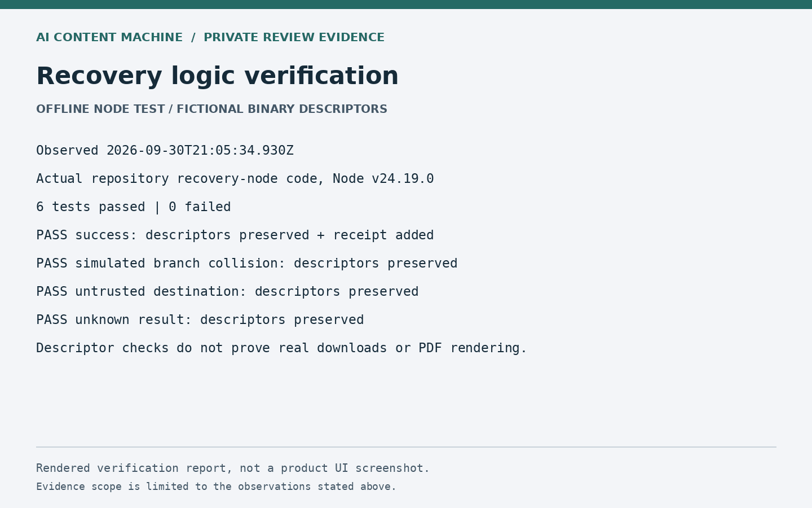Click the "6 tests passed | 0 failed" summary

(134, 207)
